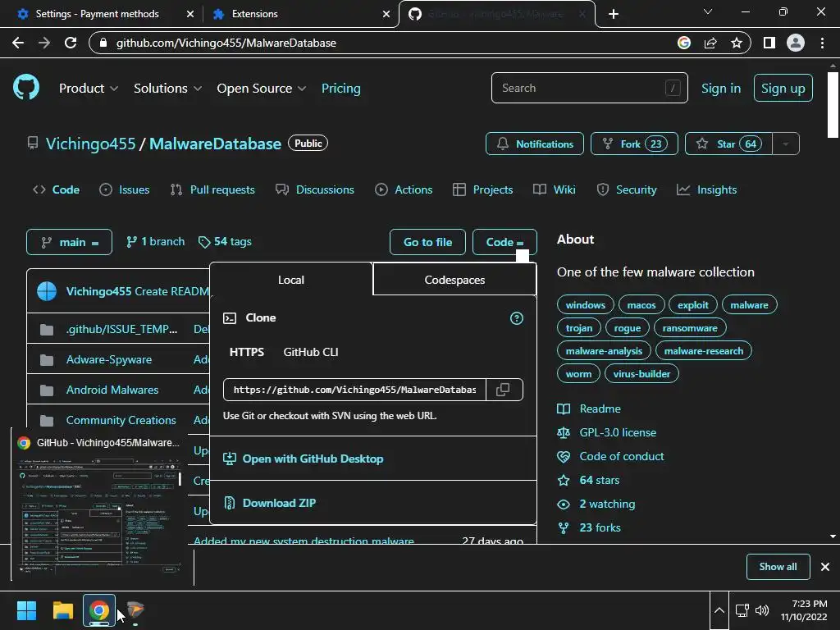Close the downloads bar
This screenshot has height=630, width=840.
[825, 567]
